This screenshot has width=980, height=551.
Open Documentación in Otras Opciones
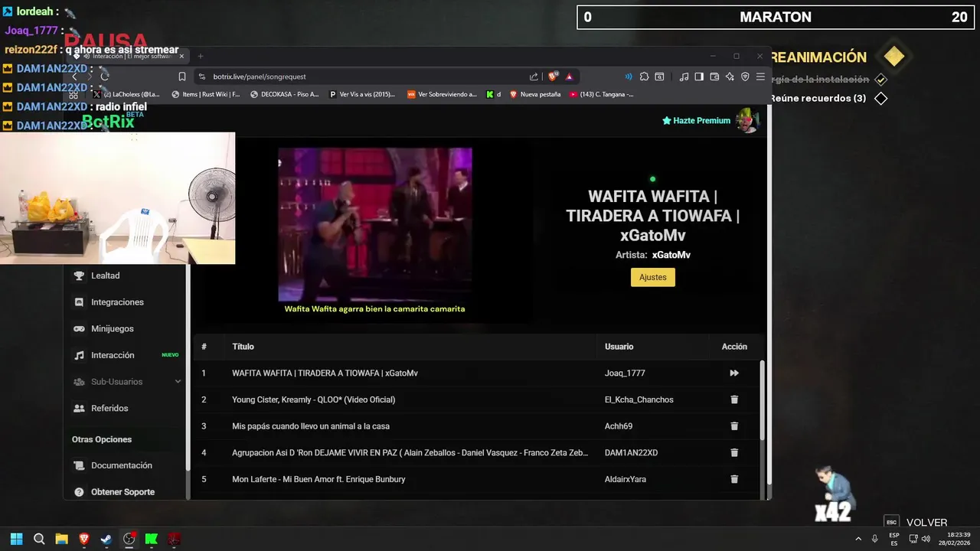pyautogui.click(x=121, y=465)
